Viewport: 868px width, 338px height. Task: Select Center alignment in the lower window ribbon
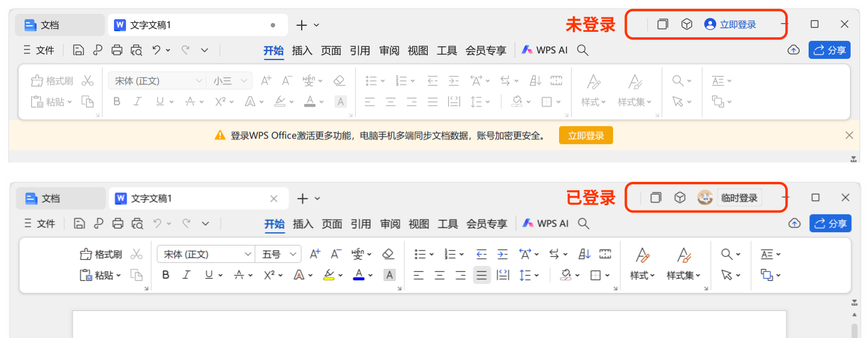(440, 275)
